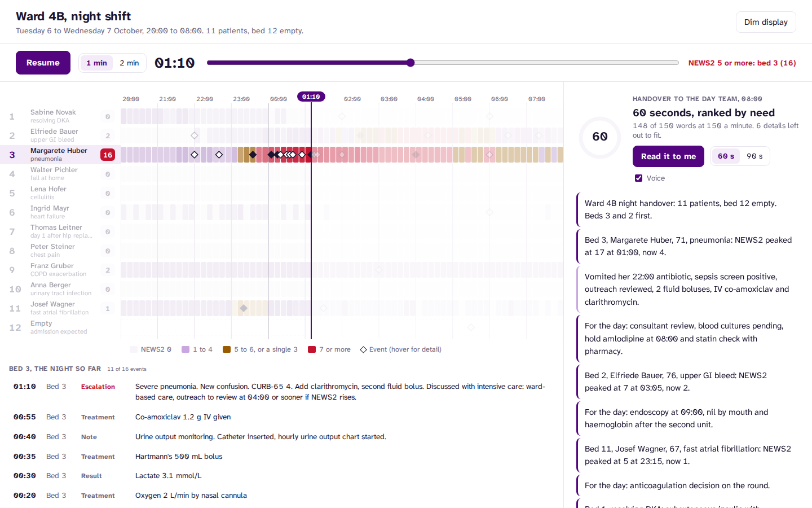The image size is (812, 508).
Task: Select Margarete Huber's event diamond near 22:40
Action: point(219,155)
